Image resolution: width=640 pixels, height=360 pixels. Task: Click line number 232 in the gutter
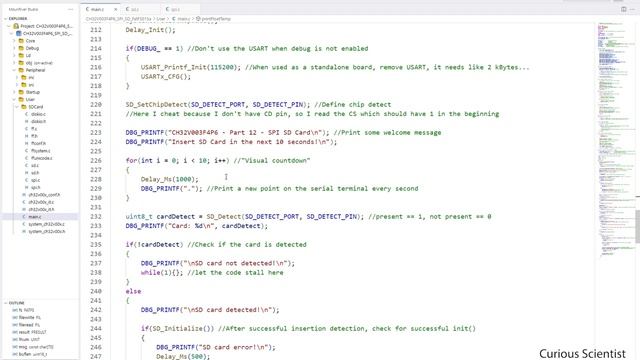(96, 217)
